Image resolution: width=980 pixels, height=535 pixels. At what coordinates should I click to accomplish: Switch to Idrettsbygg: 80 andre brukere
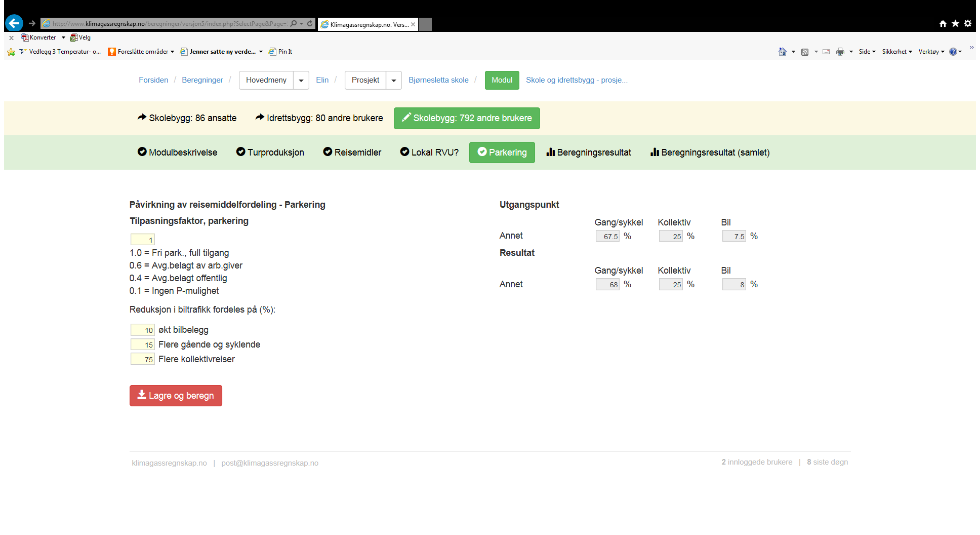(319, 118)
